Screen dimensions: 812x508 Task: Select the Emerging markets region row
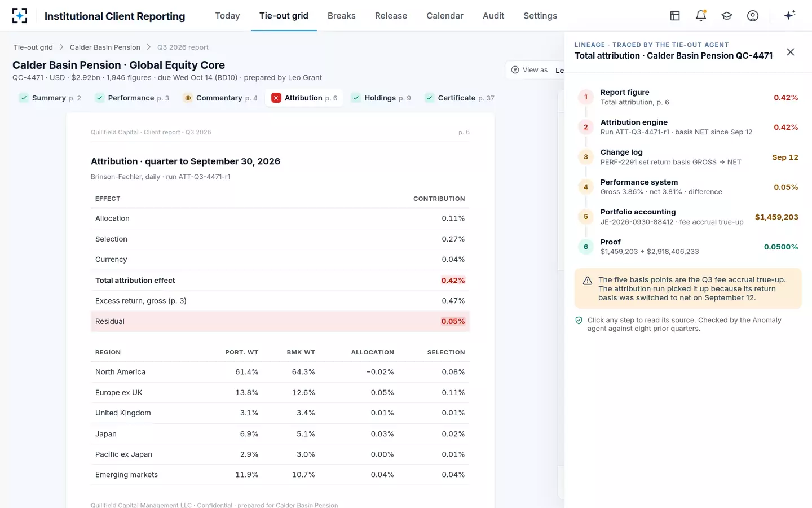tap(280, 475)
